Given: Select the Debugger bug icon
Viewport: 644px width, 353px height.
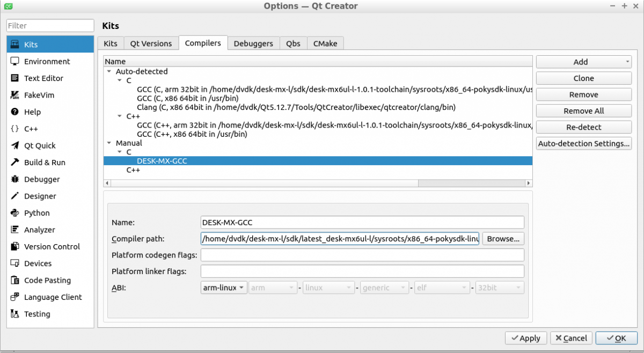Looking at the screenshot, I should click(15, 180).
